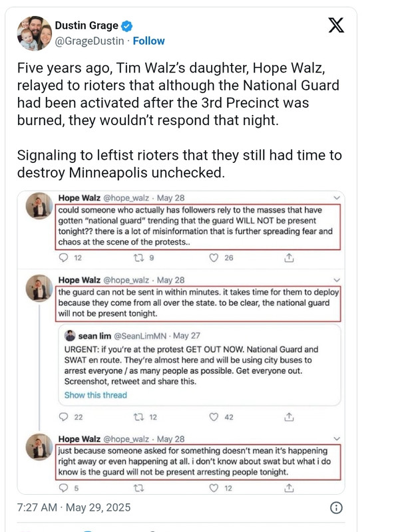The image size is (416, 532).
Task: Click the 7:27 AM · May 29, 2025 timestamp
Action: [x=74, y=507]
